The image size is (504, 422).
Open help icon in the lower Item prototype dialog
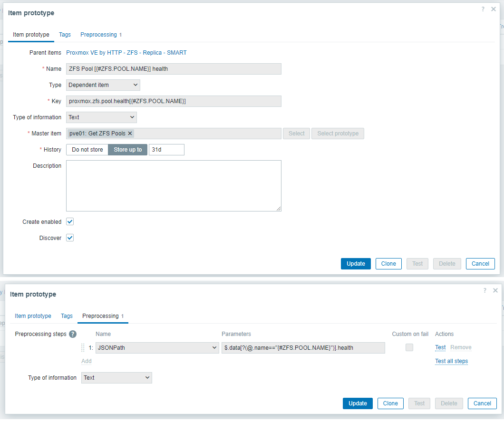click(x=485, y=290)
